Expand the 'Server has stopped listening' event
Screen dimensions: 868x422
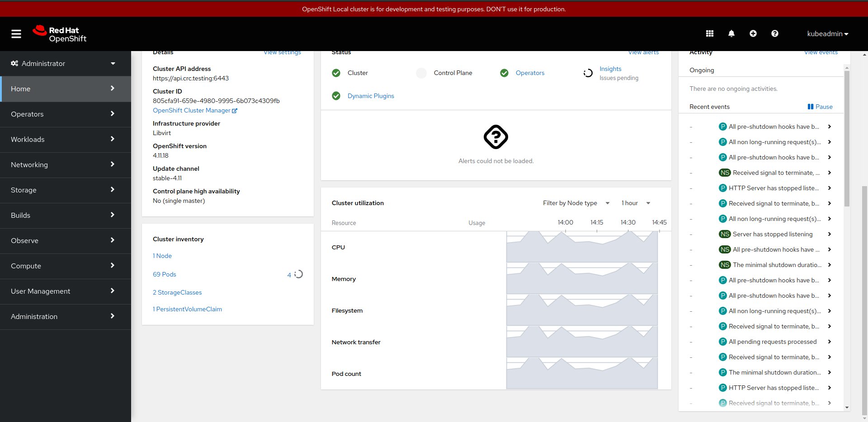coord(829,234)
